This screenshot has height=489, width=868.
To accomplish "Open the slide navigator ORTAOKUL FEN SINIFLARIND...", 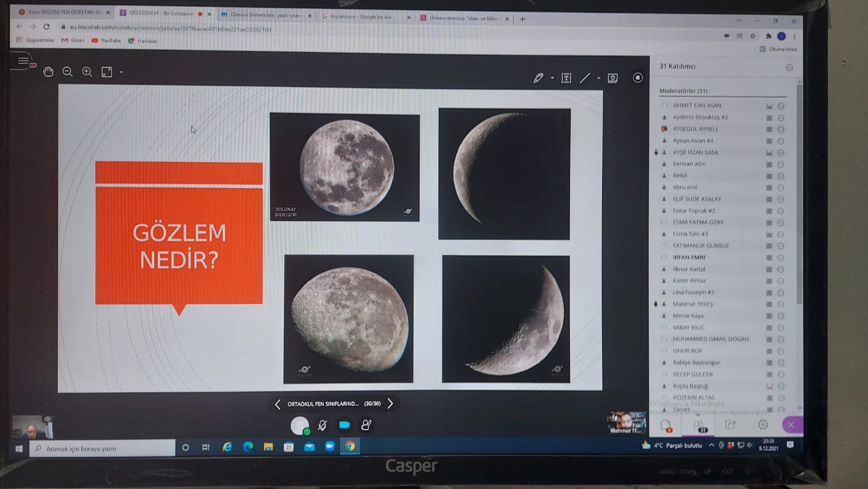I will tap(334, 404).
